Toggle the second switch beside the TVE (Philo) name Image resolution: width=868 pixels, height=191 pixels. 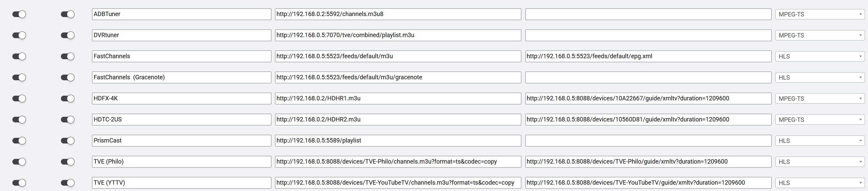[67, 162]
